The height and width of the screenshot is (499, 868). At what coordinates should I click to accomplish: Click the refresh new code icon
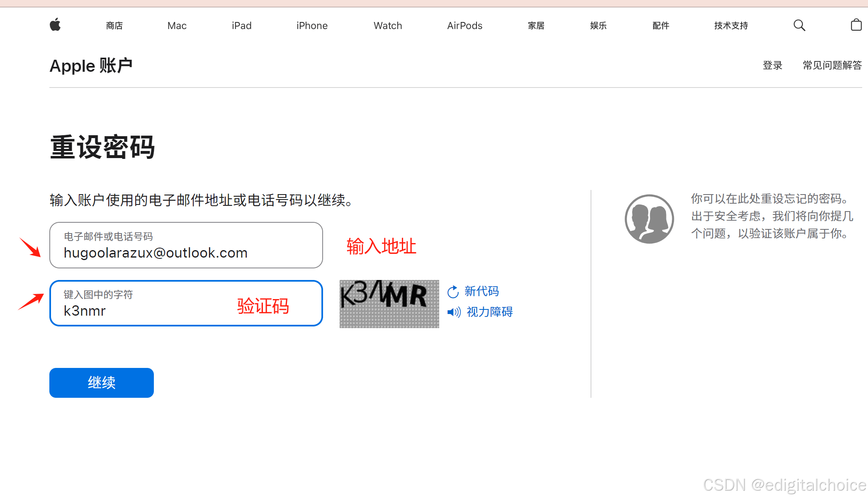point(453,292)
